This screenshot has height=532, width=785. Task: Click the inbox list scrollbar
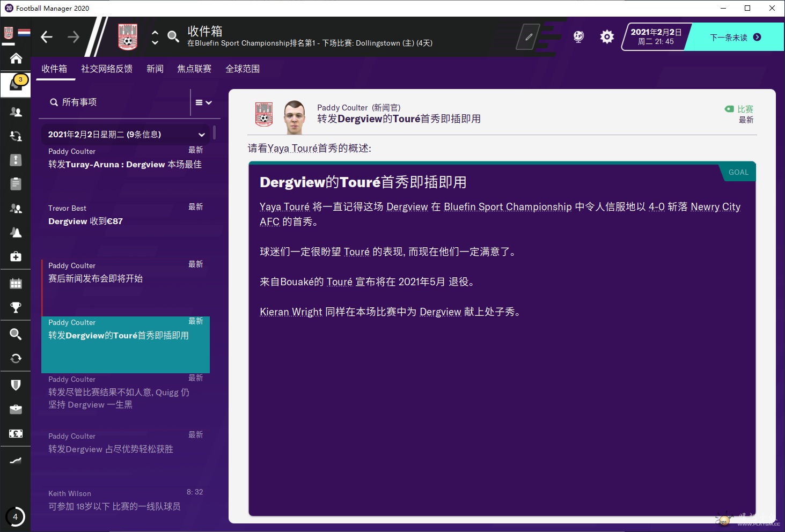215,132
